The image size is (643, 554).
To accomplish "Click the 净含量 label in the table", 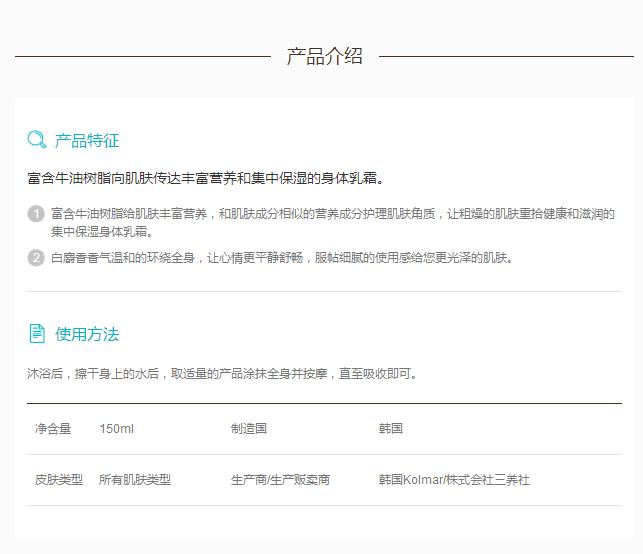I will click(53, 429).
